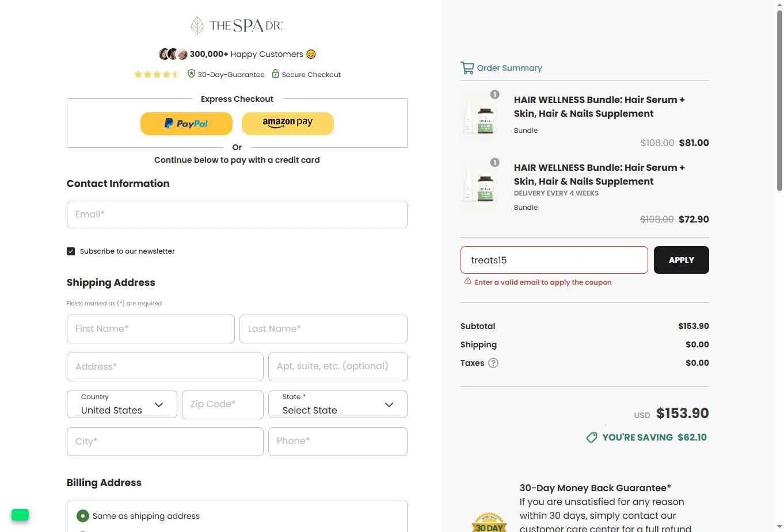Click the Phone field
The height and width of the screenshot is (532, 784).
pyautogui.click(x=338, y=442)
